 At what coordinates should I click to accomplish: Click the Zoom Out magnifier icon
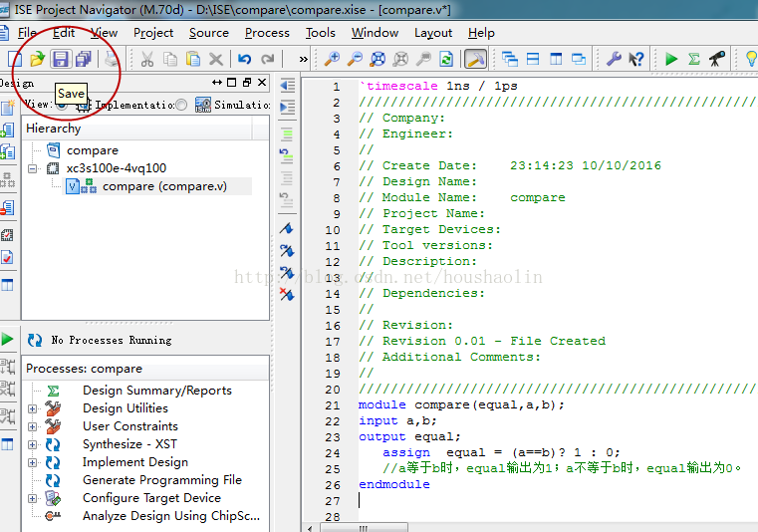point(356,59)
